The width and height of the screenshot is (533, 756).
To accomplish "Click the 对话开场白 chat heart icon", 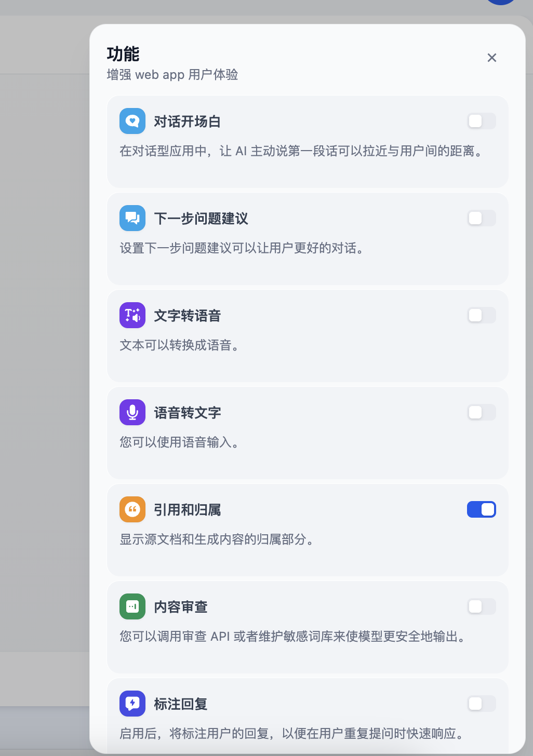I will [x=132, y=121].
